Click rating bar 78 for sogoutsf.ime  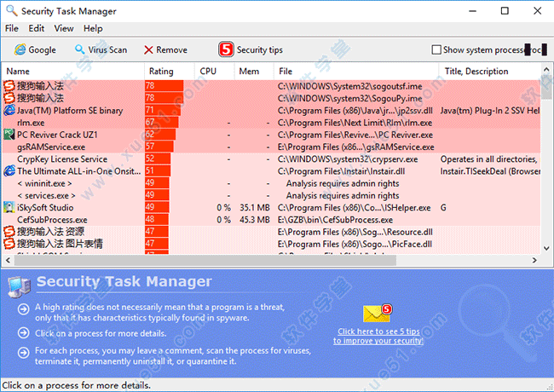click(164, 86)
